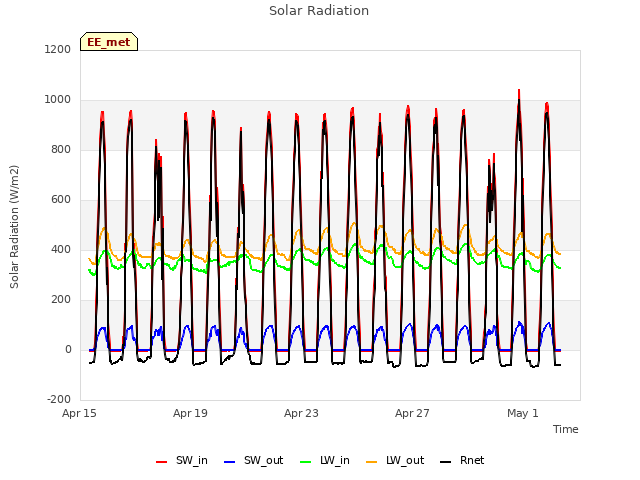Toggle the SW_in legend entry

(182, 461)
